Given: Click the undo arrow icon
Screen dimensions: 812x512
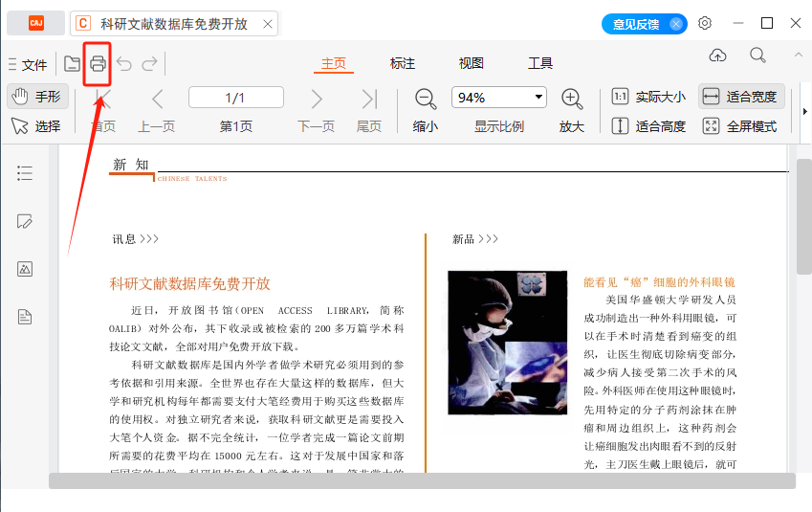Looking at the screenshot, I should coord(124,64).
